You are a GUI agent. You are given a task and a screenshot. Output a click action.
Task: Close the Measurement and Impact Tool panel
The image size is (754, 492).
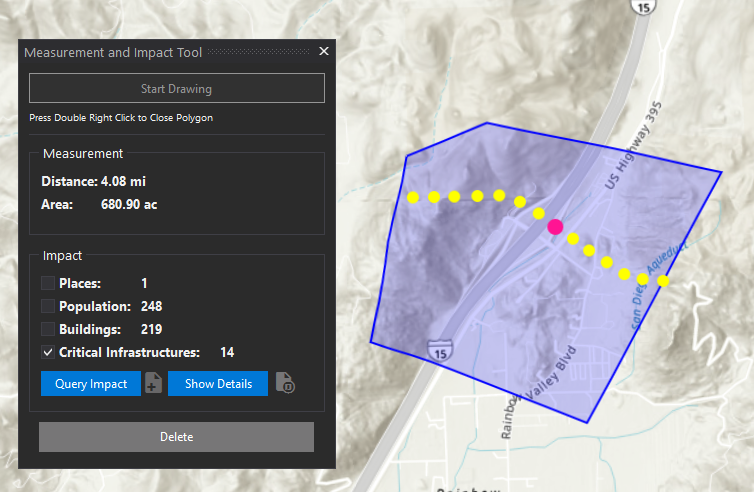click(323, 51)
